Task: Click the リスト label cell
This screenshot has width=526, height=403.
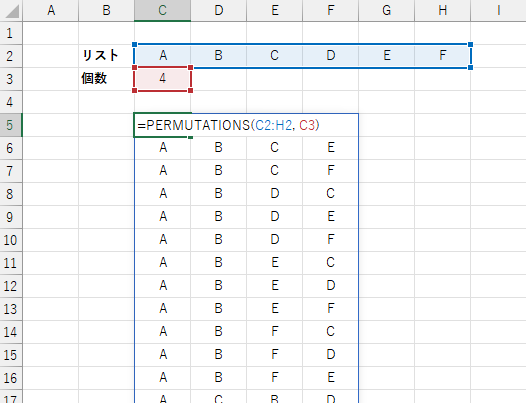Action: pos(106,56)
